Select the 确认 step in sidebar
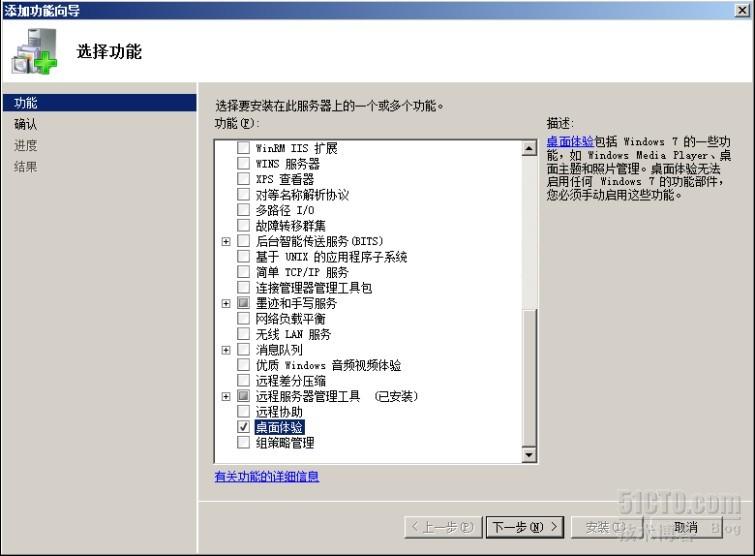Image resolution: width=755 pixels, height=556 pixels. (26, 124)
